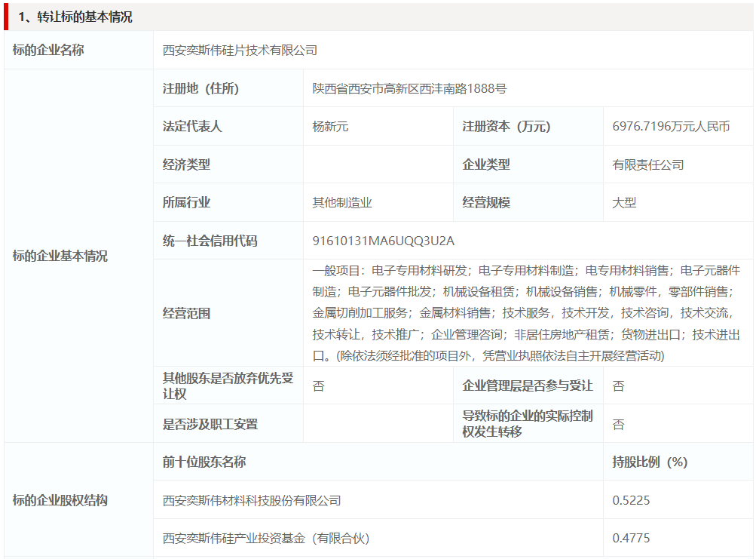Select the value 大型

coord(624,203)
